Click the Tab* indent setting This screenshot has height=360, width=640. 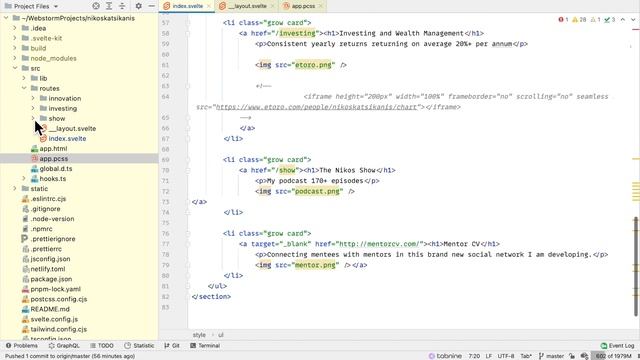click(526, 356)
